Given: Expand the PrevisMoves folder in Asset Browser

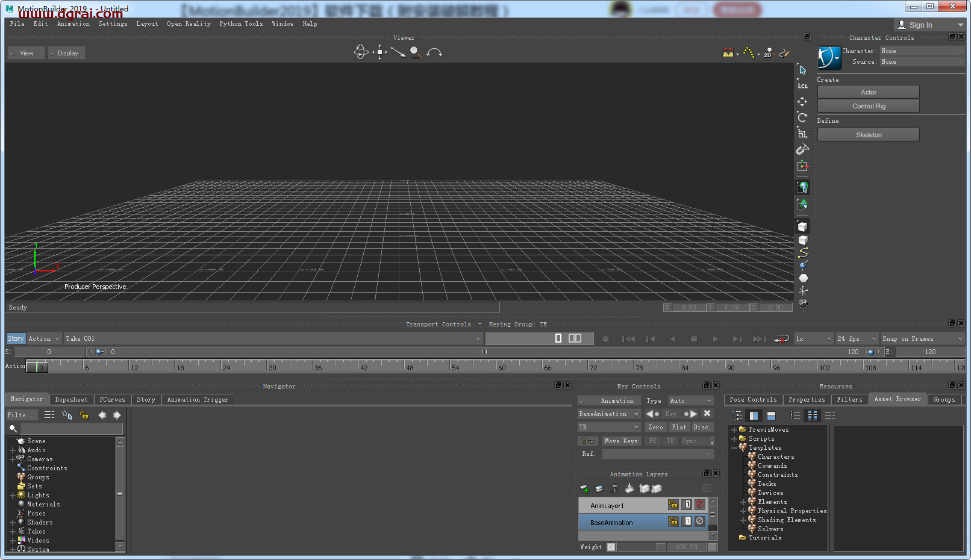Looking at the screenshot, I should point(734,430).
